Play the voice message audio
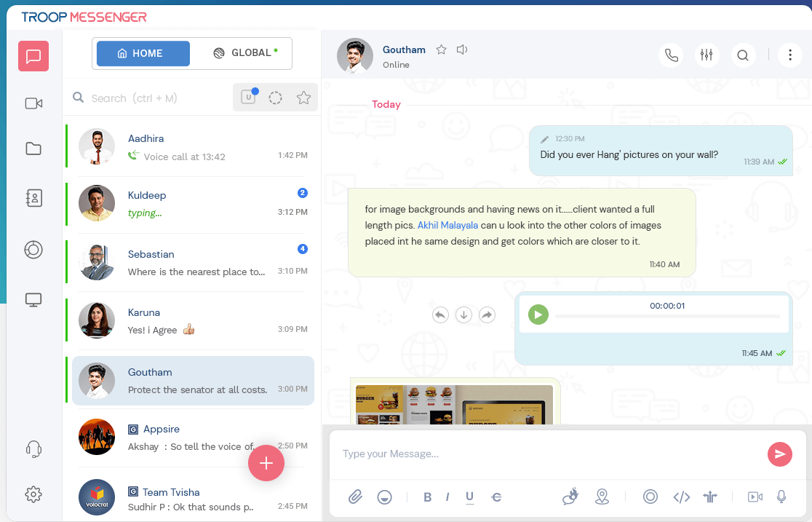Viewport: 812px width, 522px height. pyautogui.click(x=538, y=315)
